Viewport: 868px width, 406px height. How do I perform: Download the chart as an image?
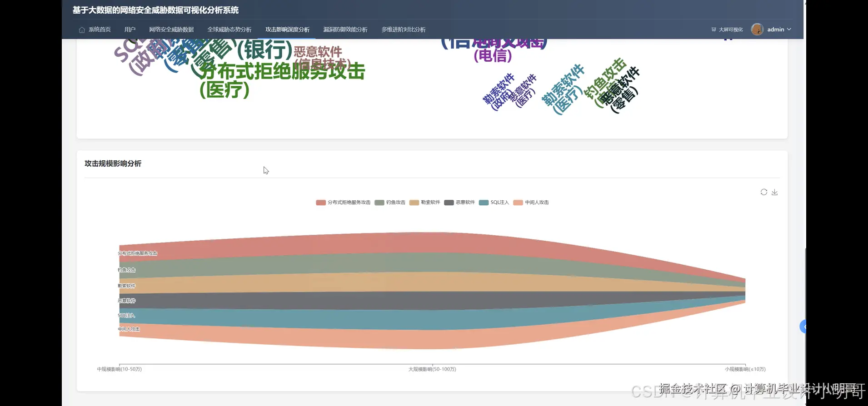[774, 192]
